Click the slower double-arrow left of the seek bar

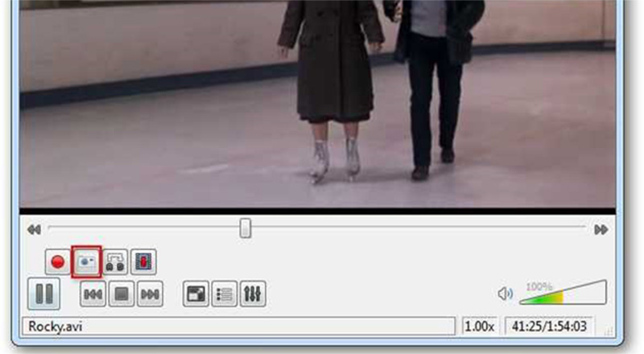click(x=34, y=229)
